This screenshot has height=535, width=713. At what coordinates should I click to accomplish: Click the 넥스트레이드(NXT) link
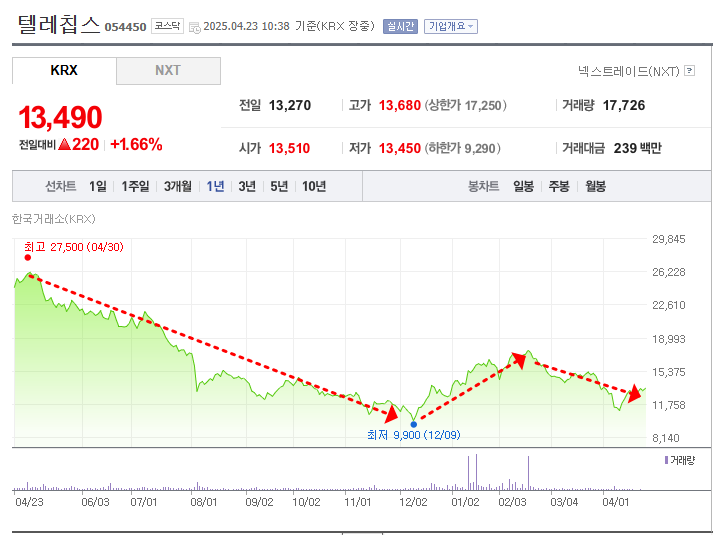628,71
